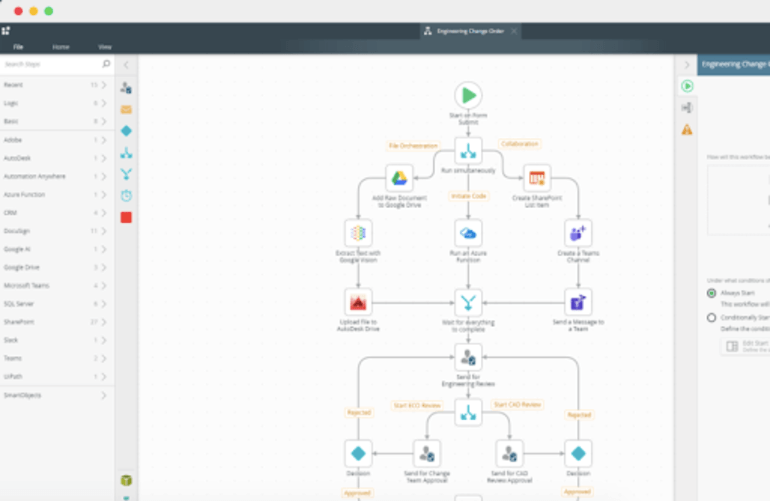Open the File menu

point(18,47)
